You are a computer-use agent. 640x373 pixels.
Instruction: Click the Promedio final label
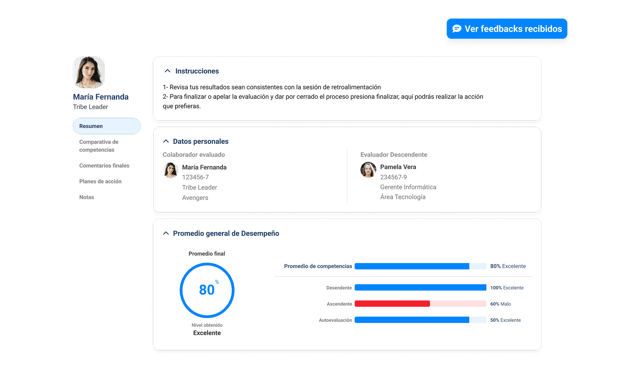coord(207,253)
